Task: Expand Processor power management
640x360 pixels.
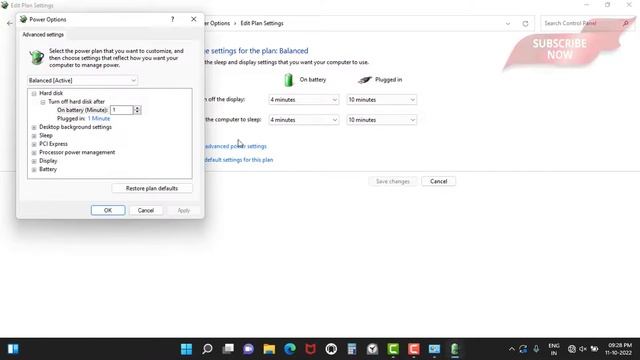Action: click(x=34, y=153)
